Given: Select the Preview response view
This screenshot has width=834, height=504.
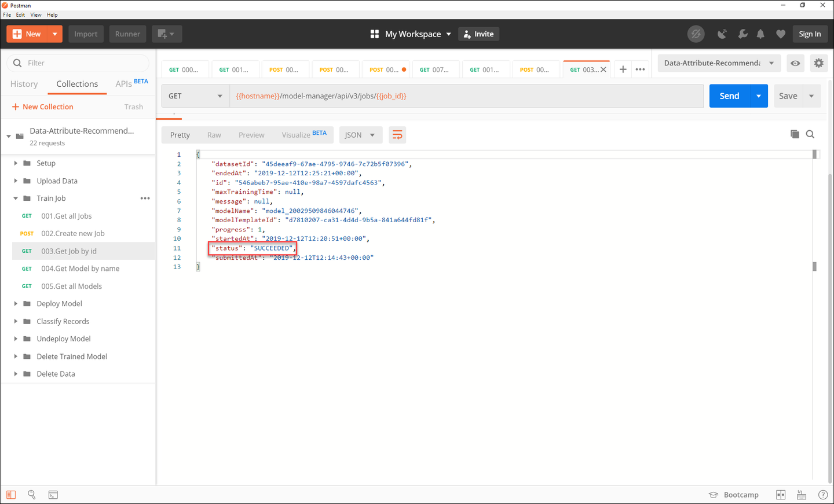Looking at the screenshot, I should pos(251,135).
